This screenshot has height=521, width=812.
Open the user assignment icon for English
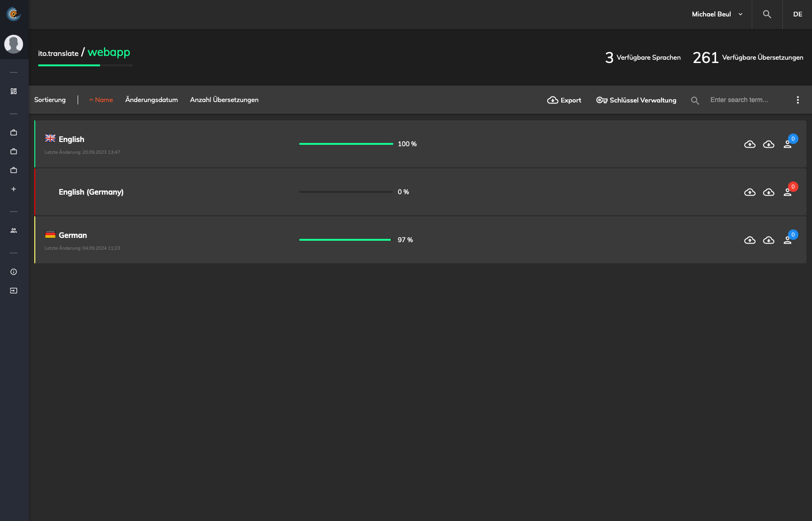[x=788, y=144]
